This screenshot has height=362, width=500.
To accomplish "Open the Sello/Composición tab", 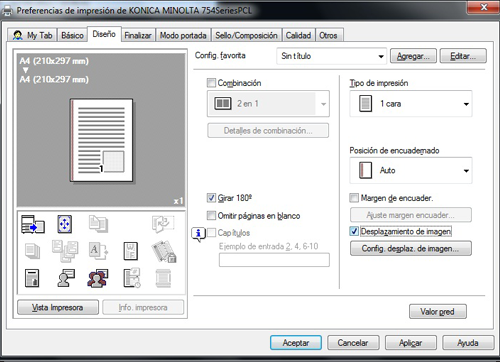I will [x=246, y=35].
